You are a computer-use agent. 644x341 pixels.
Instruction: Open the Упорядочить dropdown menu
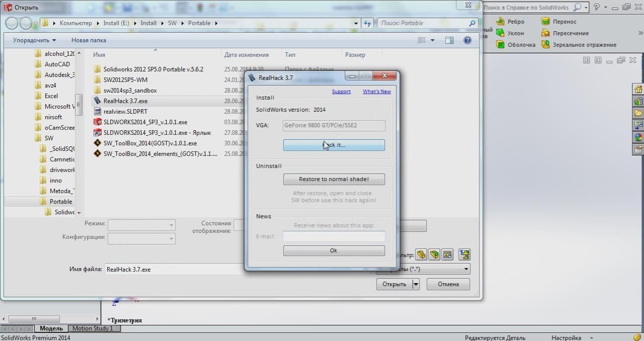click(x=34, y=40)
